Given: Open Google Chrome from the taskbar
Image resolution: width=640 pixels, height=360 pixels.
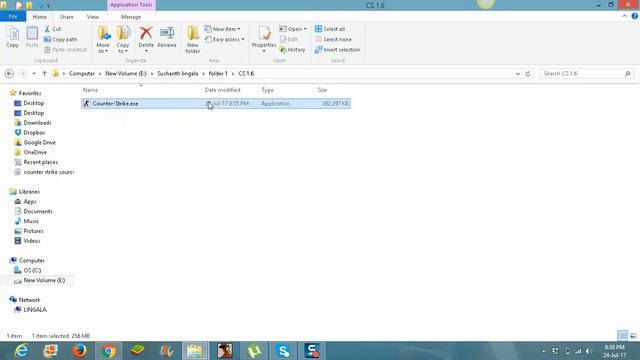Looking at the screenshot, I should (x=109, y=351).
